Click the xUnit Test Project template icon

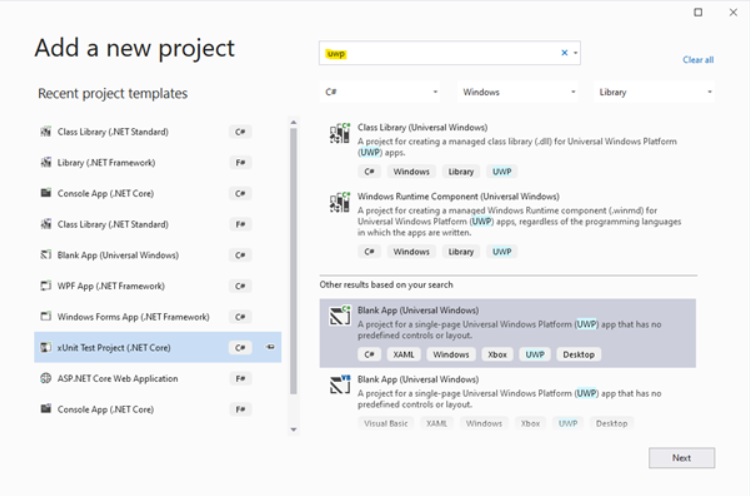[46, 348]
